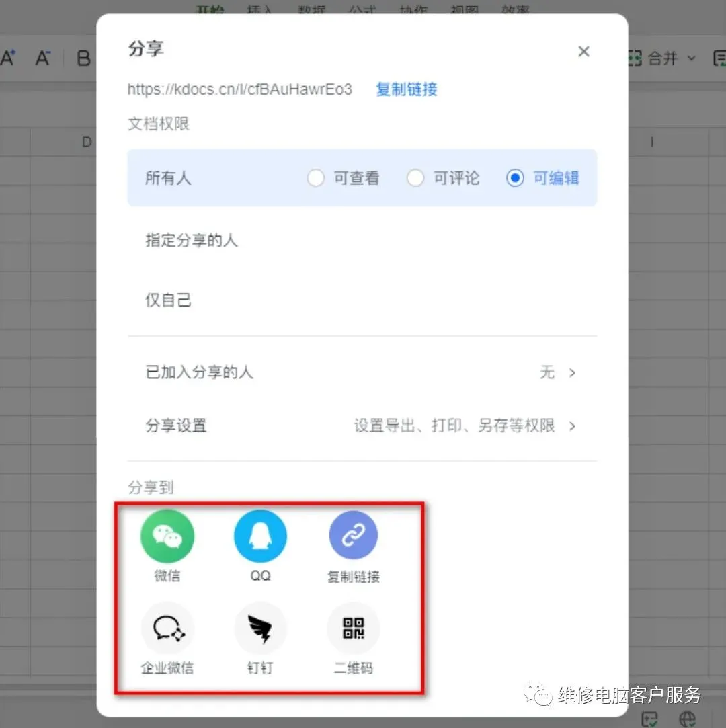Select the 可编辑 radio option

point(515,178)
